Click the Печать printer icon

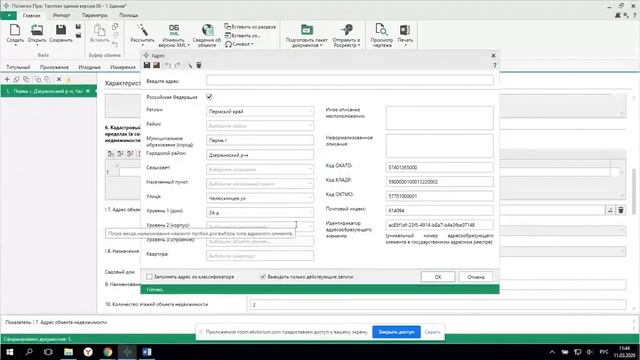point(404,30)
